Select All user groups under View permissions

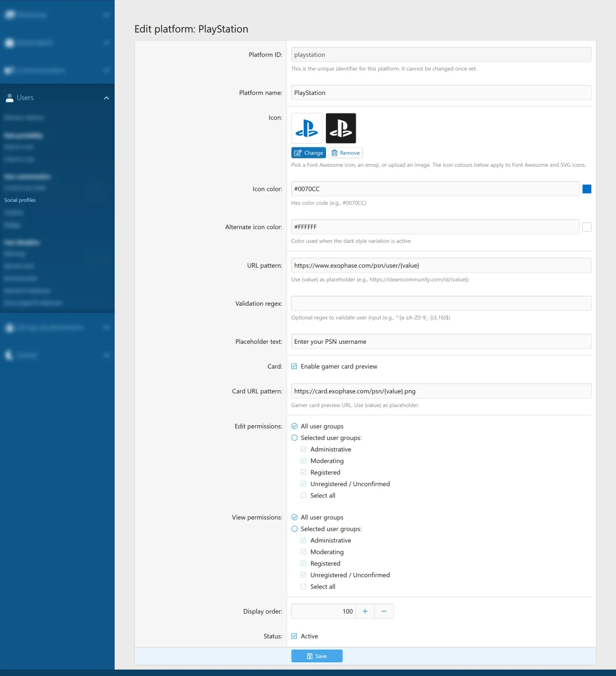click(x=295, y=518)
